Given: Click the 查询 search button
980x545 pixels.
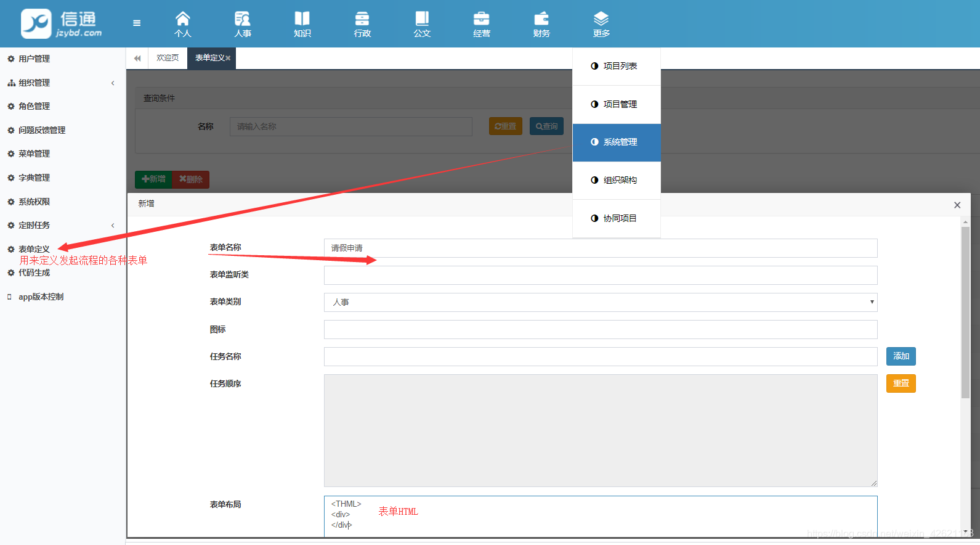Looking at the screenshot, I should 546,126.
